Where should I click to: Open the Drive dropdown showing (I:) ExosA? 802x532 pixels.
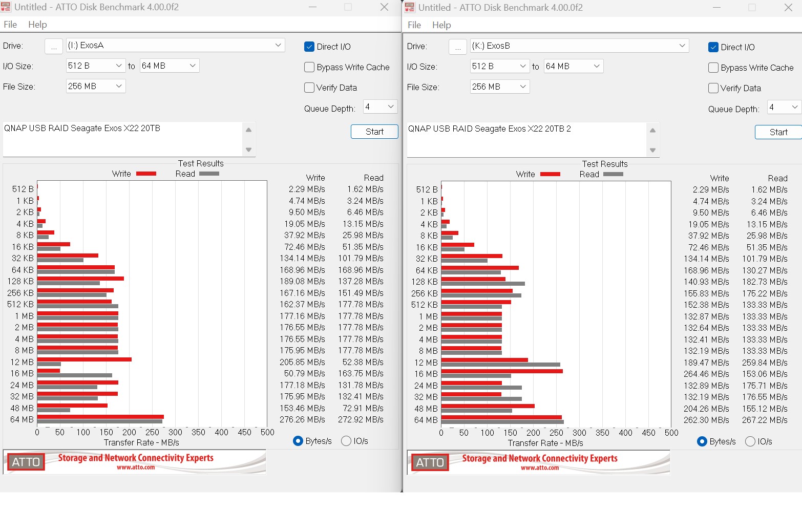tap(175, 45)
